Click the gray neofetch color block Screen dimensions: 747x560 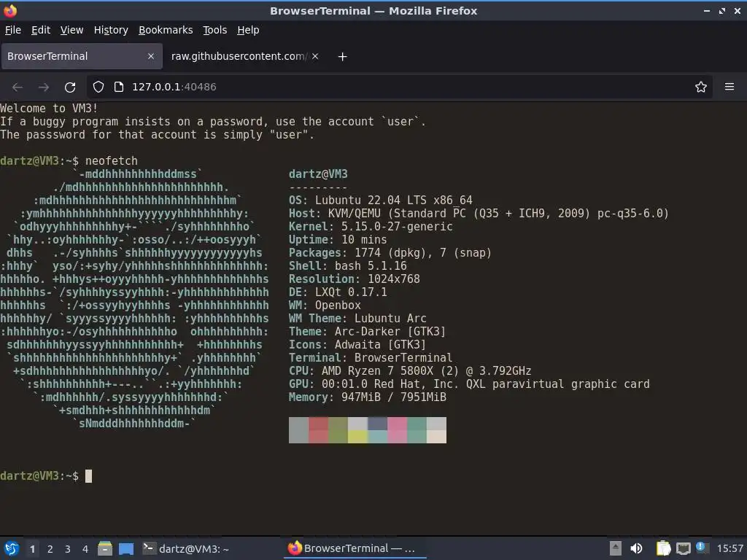(298, 430)
